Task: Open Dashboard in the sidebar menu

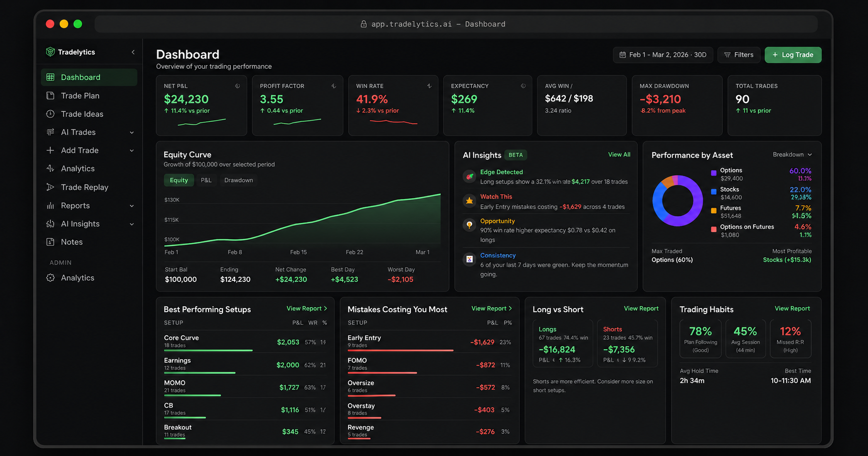Action: [x=89, y=77]
